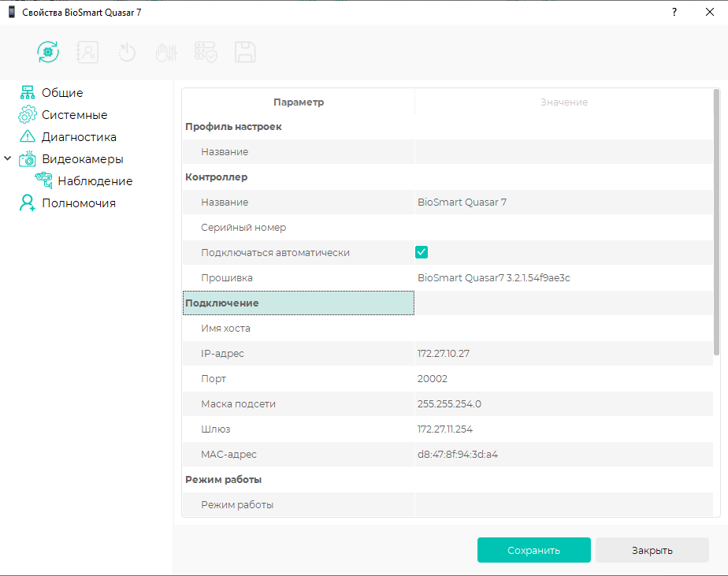Collapse the Видеокамеры tree node
The height and width of the screenshot is (576, 728).
click(7, 158)
